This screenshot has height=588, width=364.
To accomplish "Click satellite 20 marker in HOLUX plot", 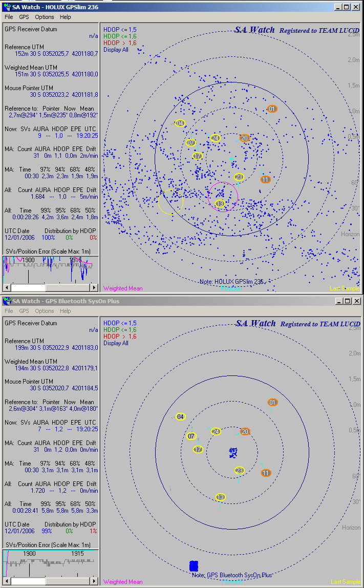I will (244, 138).
